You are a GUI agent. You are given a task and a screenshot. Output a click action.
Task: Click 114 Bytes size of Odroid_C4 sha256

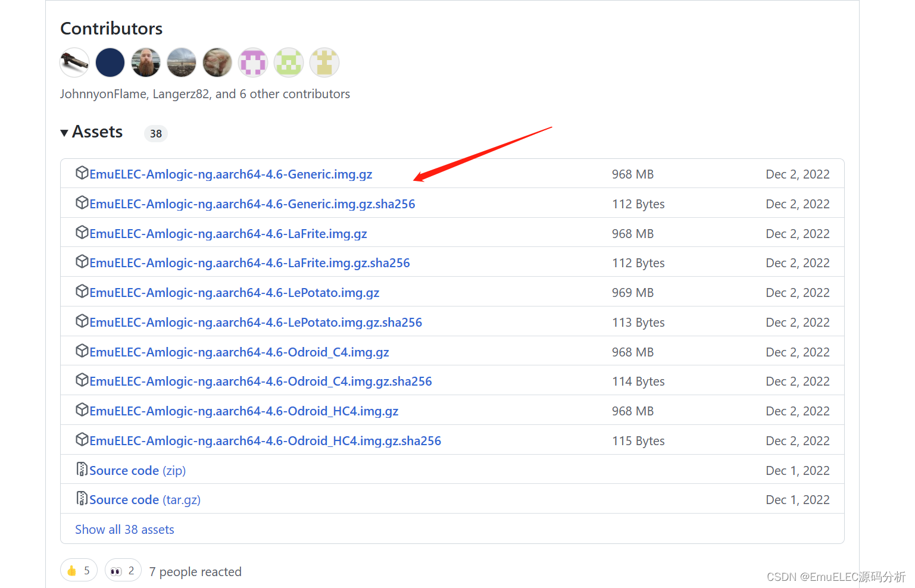(x=638, y=381)
